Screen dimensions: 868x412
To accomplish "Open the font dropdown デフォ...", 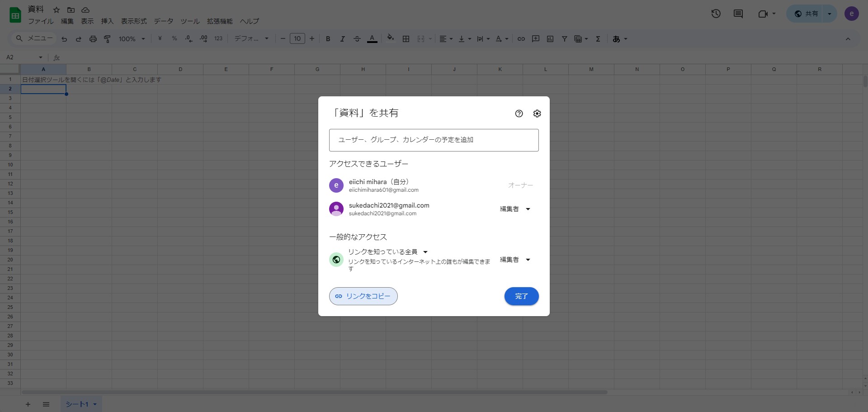I will [251, 39].
